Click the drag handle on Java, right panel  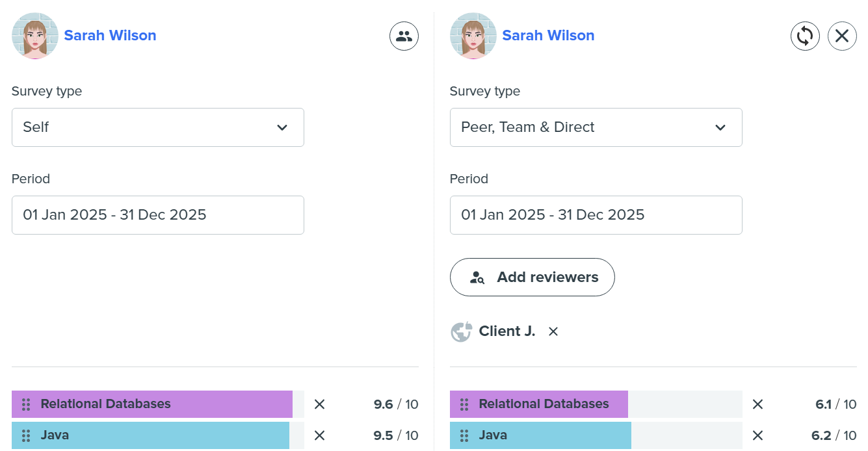[x=464, y=435]
